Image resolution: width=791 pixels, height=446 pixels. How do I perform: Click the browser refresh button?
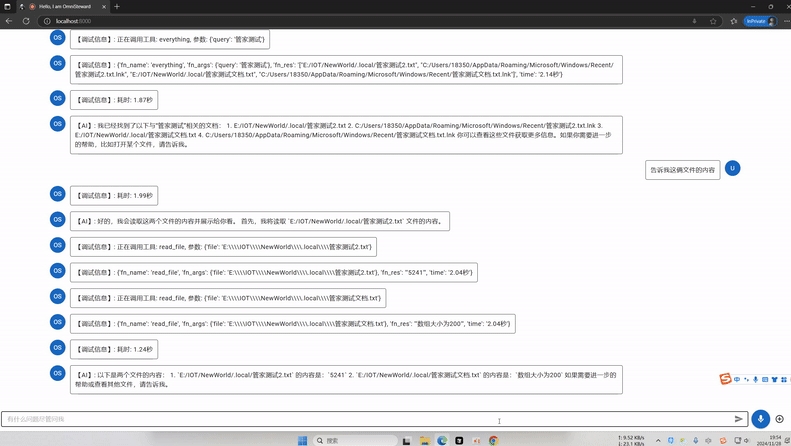pos(26,21)
